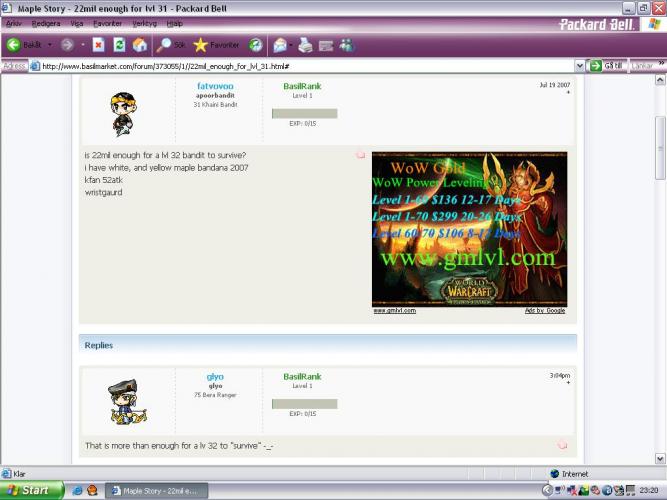The height and width of the screenshot is (500, 667).
Task: Click the Gå till button
Action: (x=607, y=66)
